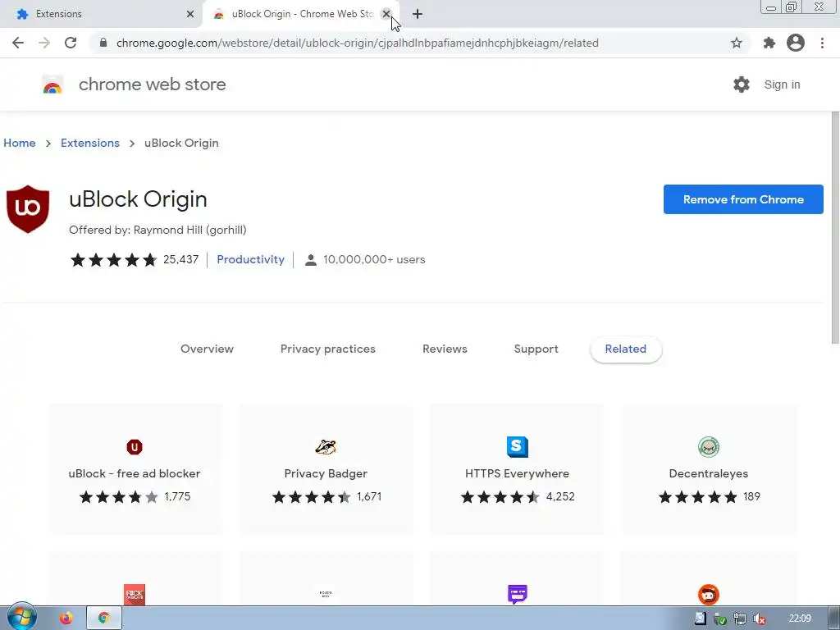Screen dimensions: 840x630
Task: Open uBlock - free ad blocker title
Action: (135, 473)
